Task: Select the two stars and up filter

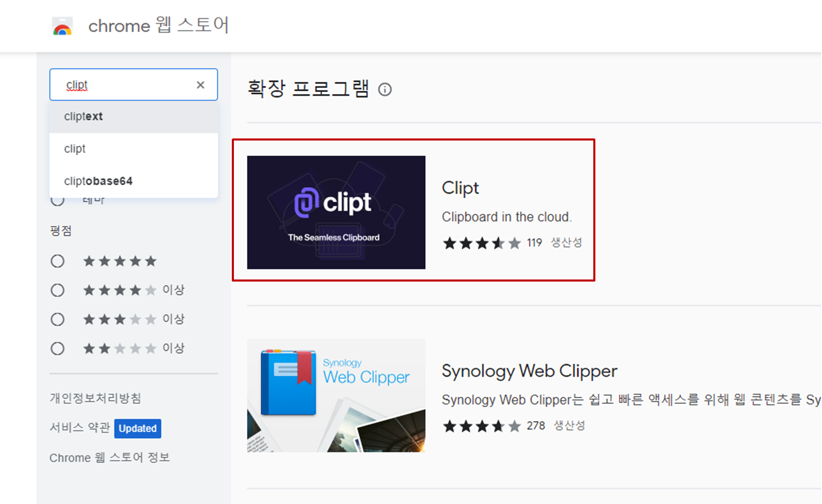Action: (x=58, y=348)
